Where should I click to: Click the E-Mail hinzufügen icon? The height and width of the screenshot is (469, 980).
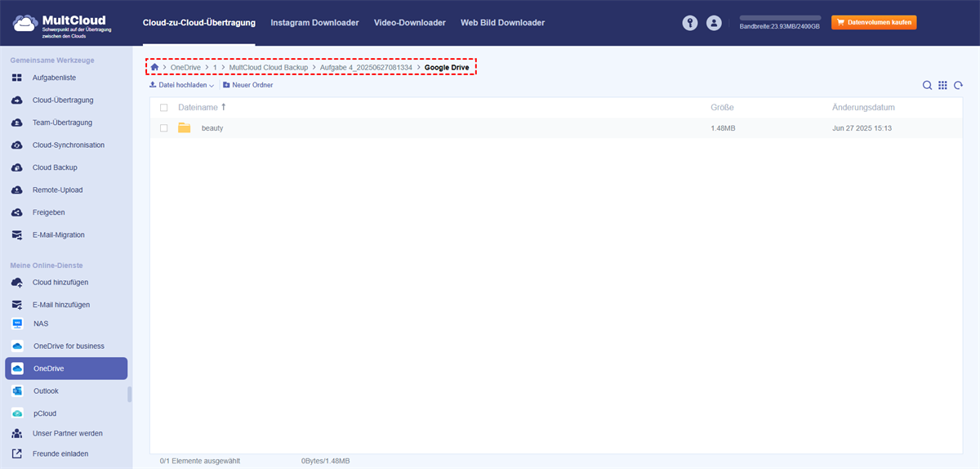(16, 305)
